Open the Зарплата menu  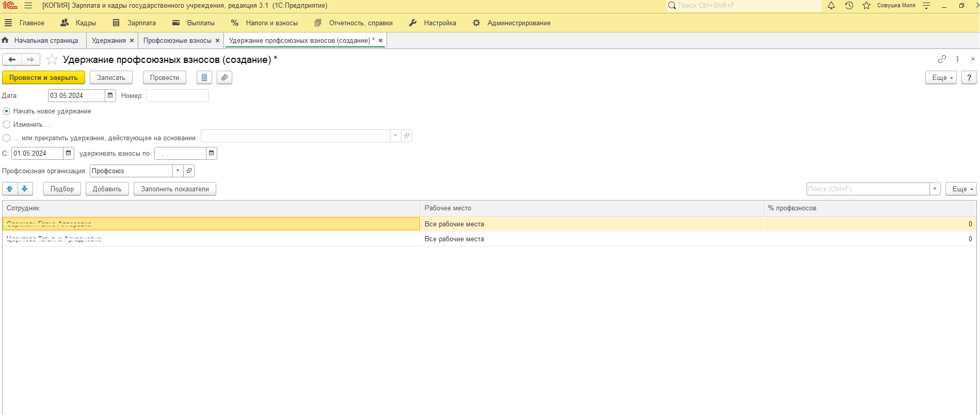coord(134,23)
